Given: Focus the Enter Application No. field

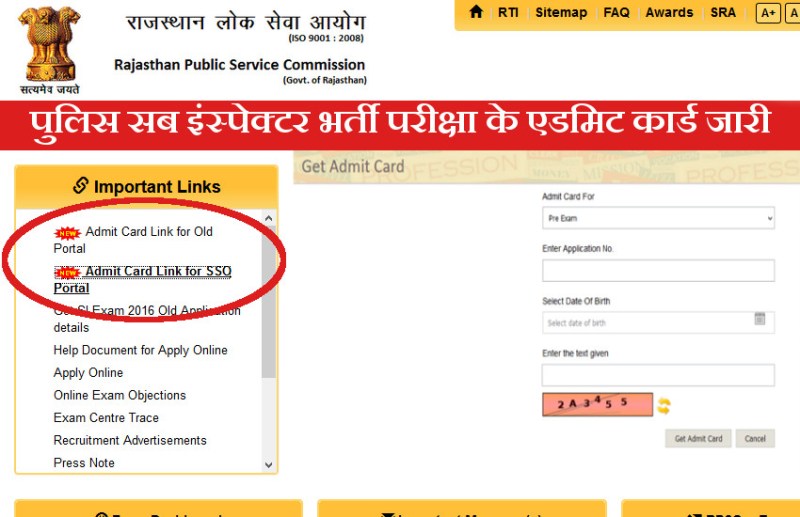Looking at the screenshot, I should tap(658, 270).
